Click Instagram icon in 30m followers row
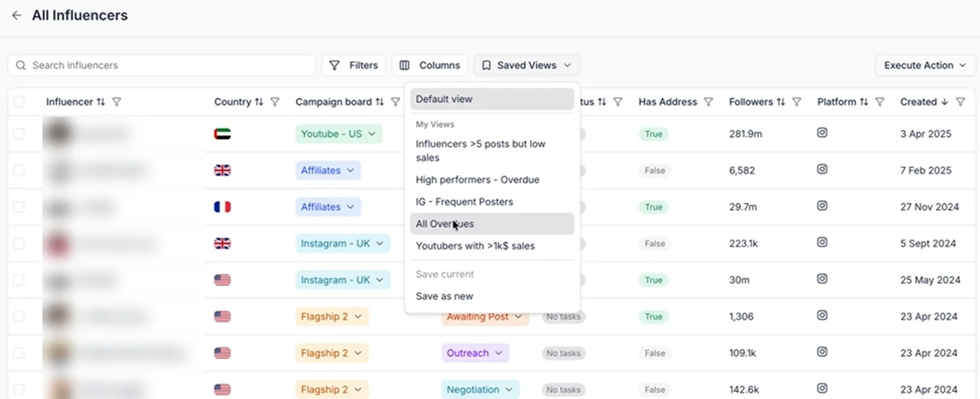Image resolution: width=980 pixels, height=399 pixels. pyautogui.click(x=822, y=278)
